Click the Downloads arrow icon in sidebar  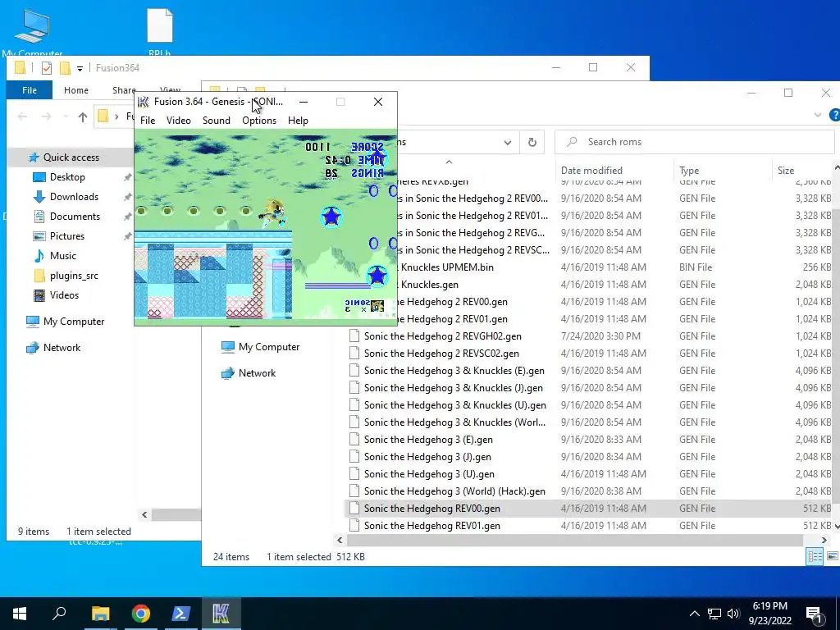[x=39, y=197]
